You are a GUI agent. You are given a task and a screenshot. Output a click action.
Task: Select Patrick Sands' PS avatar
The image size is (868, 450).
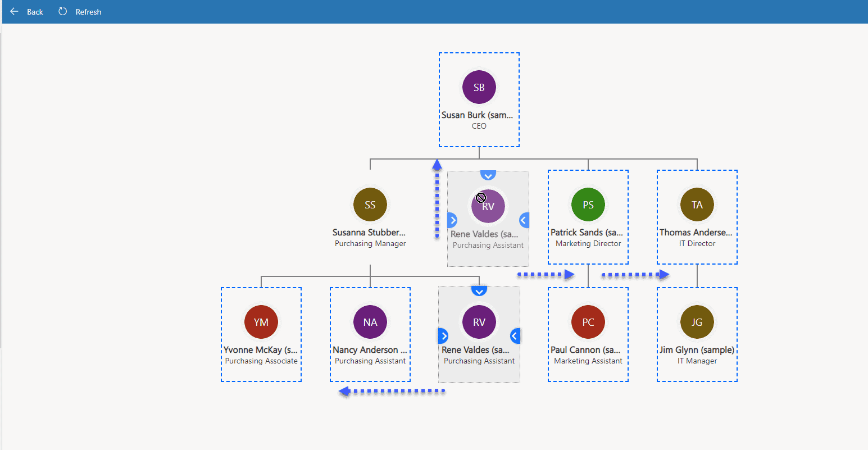pos(588,205)
